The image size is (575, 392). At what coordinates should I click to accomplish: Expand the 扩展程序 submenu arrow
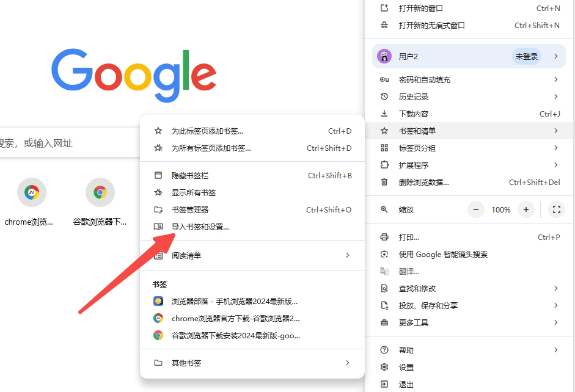(x=556, y=165)
